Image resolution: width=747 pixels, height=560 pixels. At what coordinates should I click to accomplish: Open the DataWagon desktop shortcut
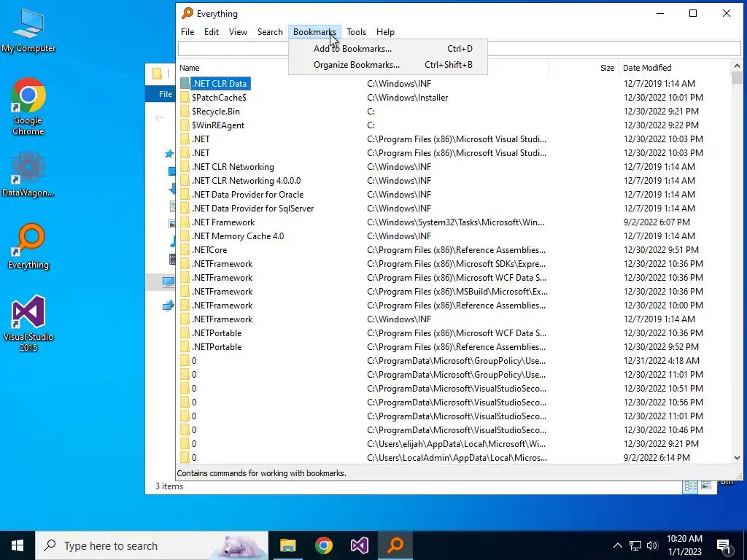(x=28, y=174)
